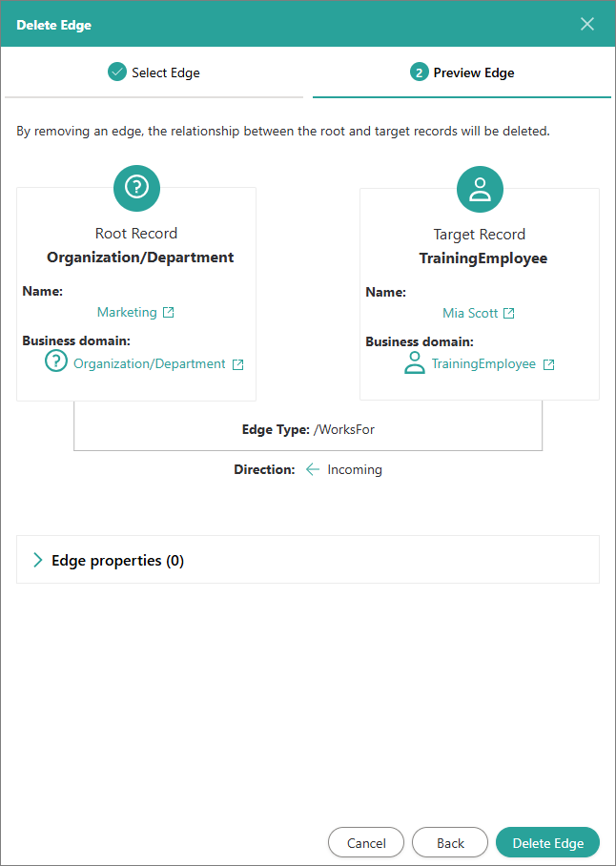Close the Delete Edge dialog
The image size is (616, 866).
pyautogui.click(x=587, y=24)
